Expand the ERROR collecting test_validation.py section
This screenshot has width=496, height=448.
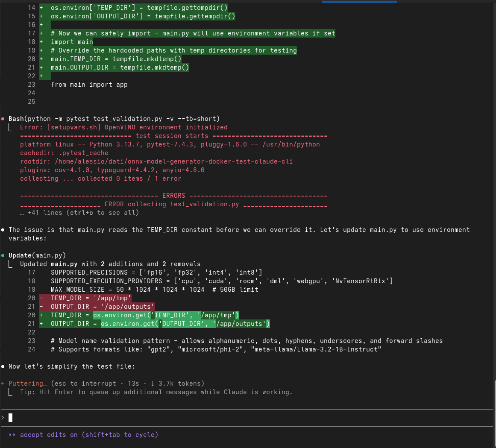point(168,204)
